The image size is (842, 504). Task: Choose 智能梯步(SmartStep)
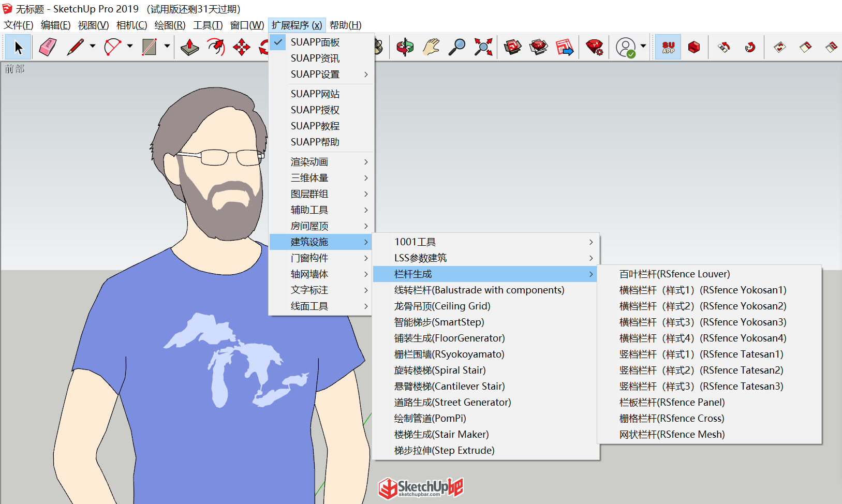click(486, 322)
